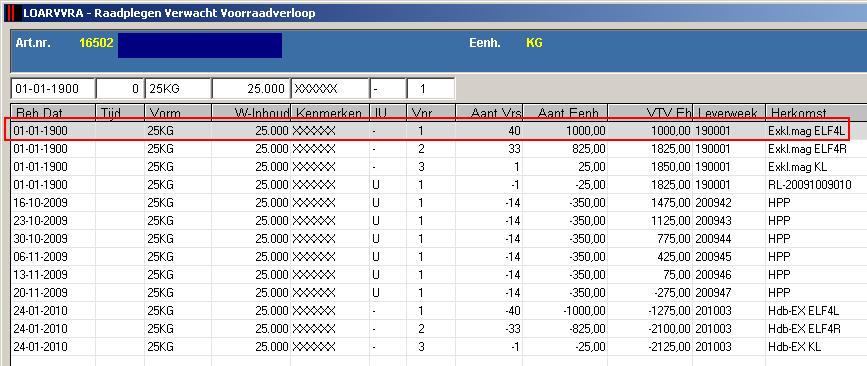Click the Leverweek column header
Screen dimensions: 867x366
(x=729, y=112)
